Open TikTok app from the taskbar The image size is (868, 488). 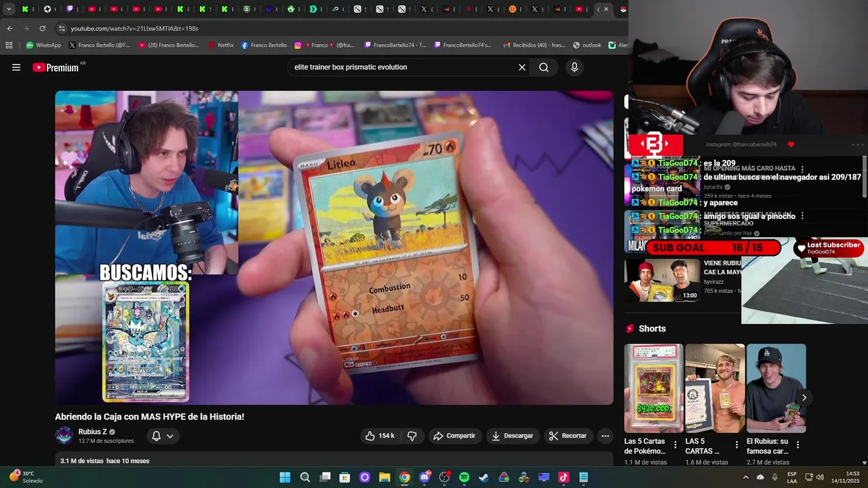tap(564, 477)
